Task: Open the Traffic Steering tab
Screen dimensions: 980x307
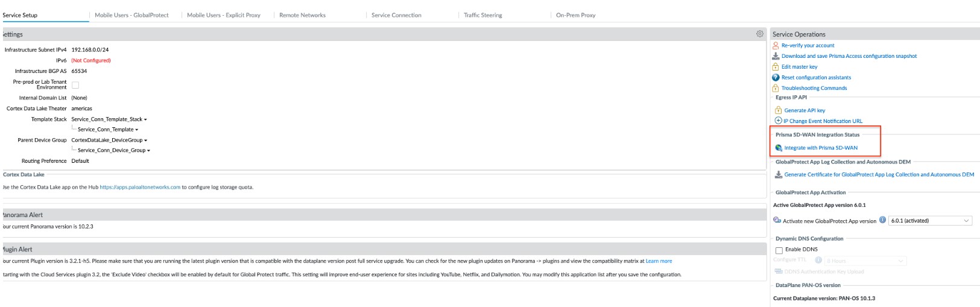Action: point(482,15)
